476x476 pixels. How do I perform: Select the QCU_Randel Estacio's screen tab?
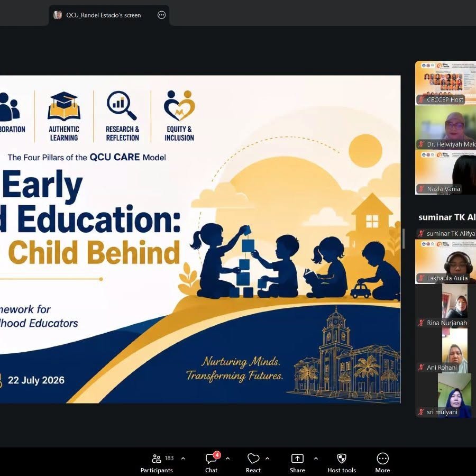click(x=108, y=15)
